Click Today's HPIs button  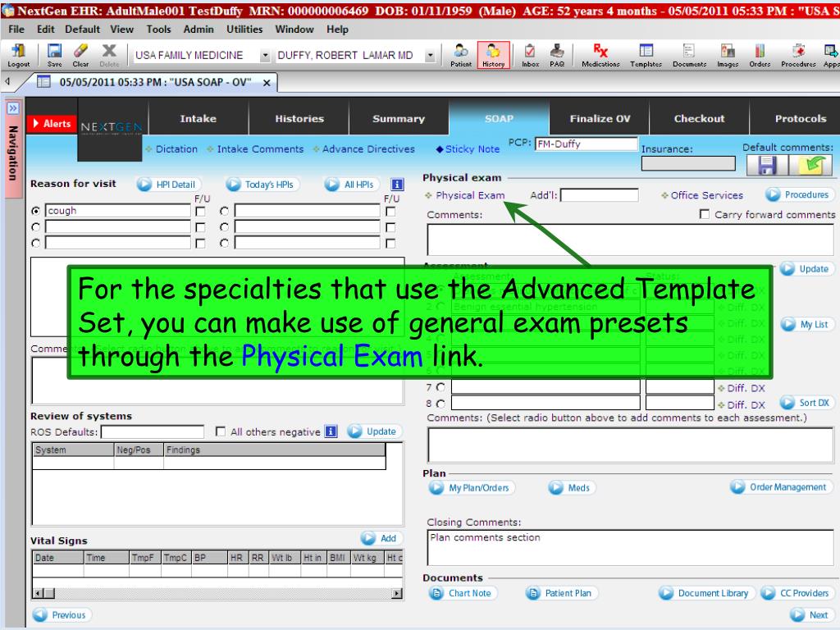262,185
